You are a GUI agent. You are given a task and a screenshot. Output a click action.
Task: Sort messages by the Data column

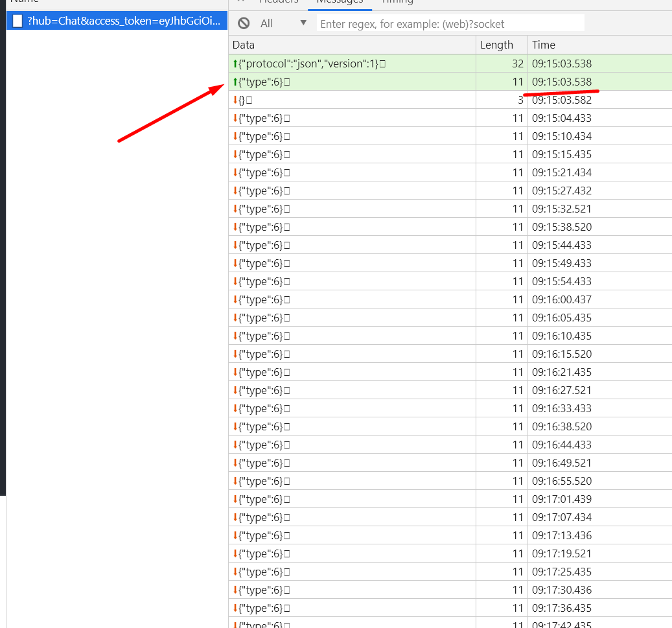coord(243,45)
